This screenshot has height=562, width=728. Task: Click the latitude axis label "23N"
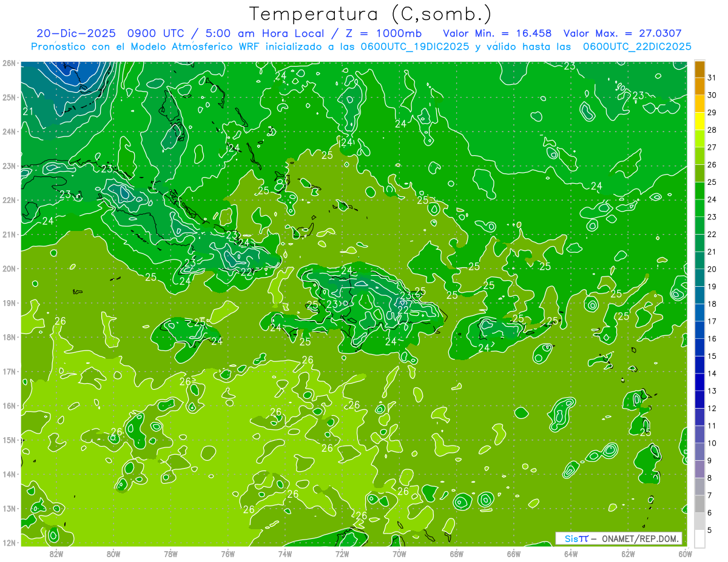click(9, 166)
